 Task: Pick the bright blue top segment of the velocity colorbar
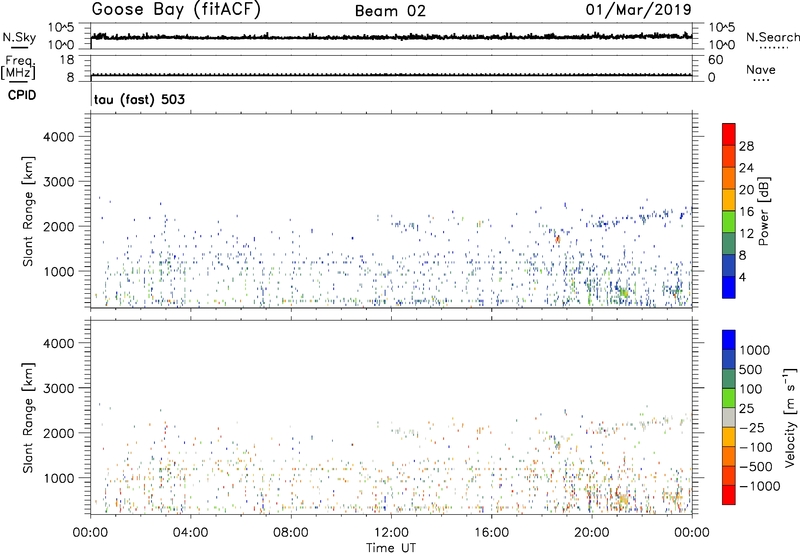click(729, 340)
